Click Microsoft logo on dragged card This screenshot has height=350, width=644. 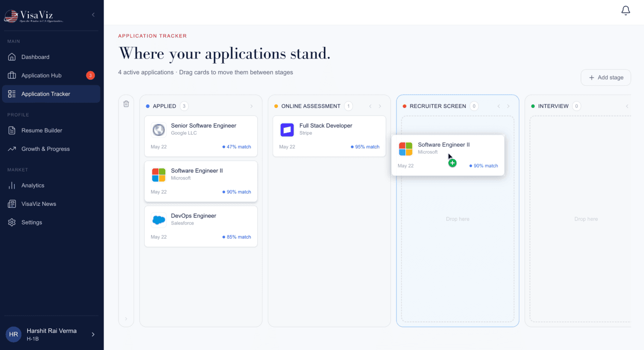click(x=405, y=149)
